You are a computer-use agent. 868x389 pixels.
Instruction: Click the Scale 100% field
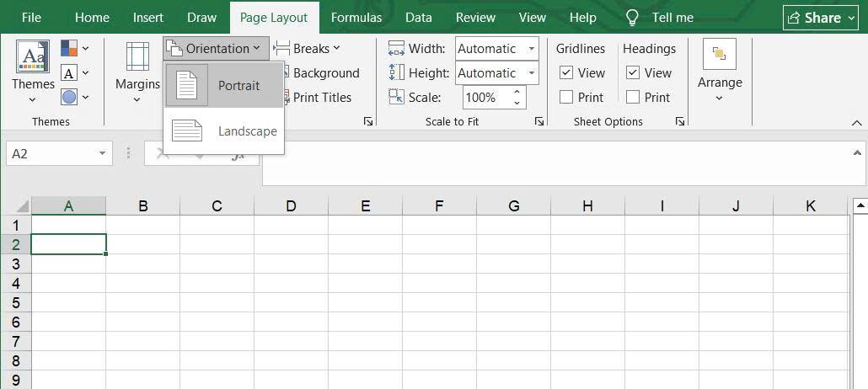click(487, 98)
